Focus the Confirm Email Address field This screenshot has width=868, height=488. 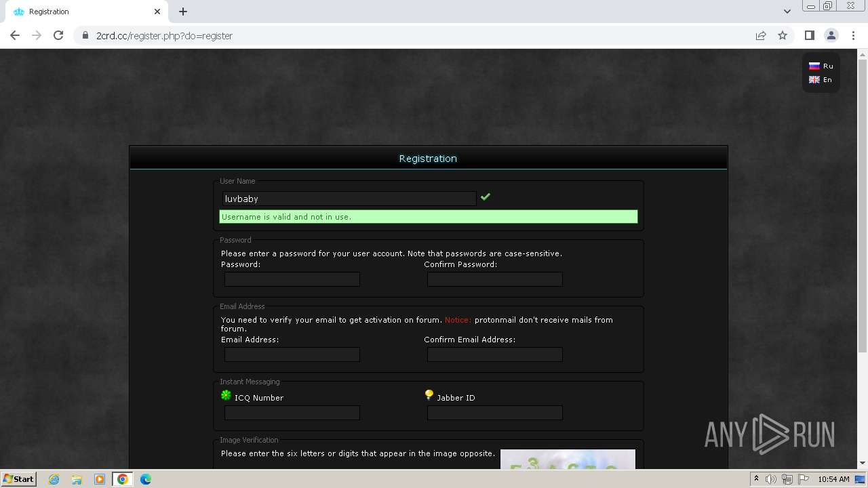tap(495, 354)
